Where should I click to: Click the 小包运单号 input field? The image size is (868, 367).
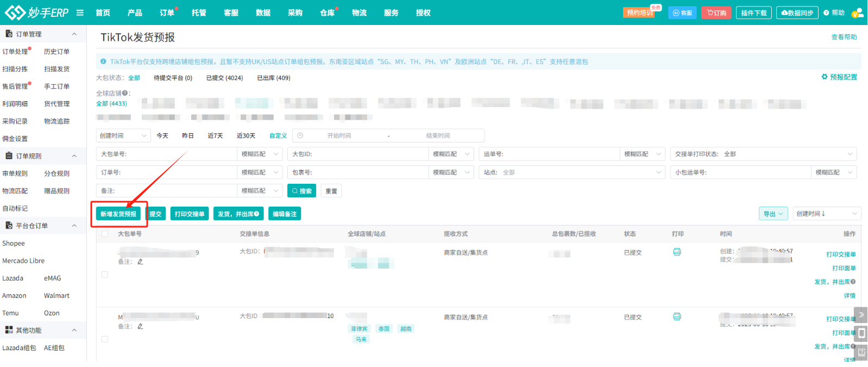click(740, 172)
